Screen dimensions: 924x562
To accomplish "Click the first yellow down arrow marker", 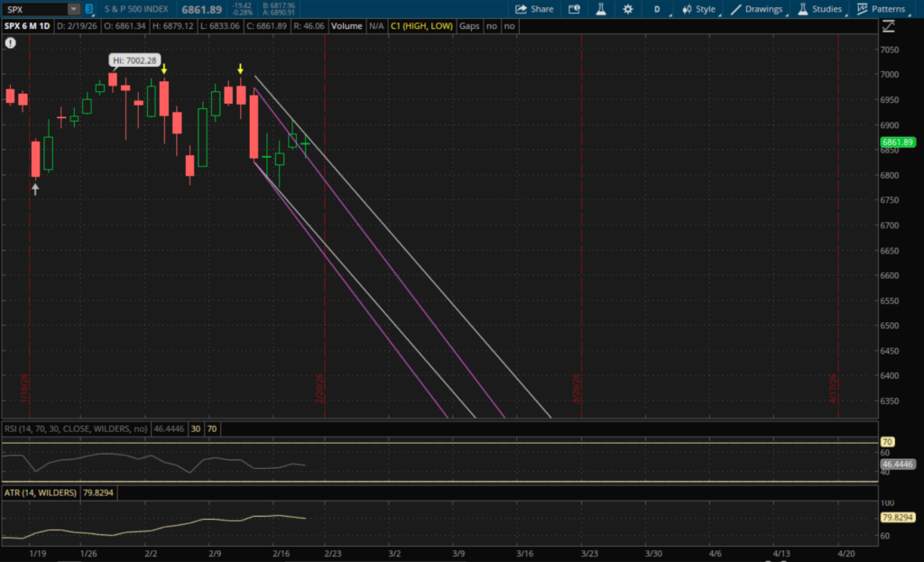I will [164, 69].
